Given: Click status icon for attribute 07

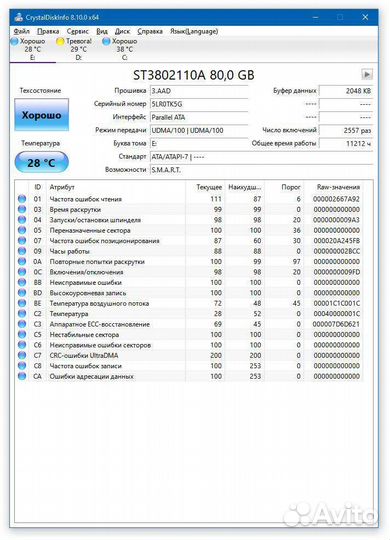Looking at the screenshot, I should point(22,241).
